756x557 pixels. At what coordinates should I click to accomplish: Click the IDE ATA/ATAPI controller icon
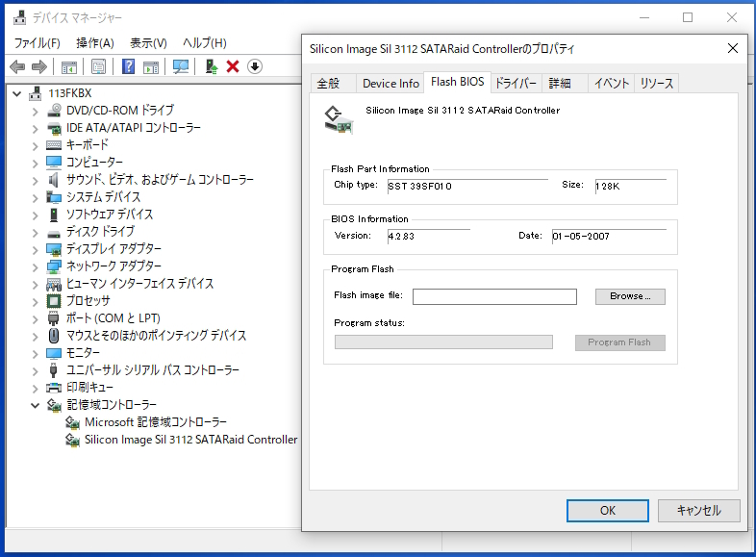coord(54,128)
